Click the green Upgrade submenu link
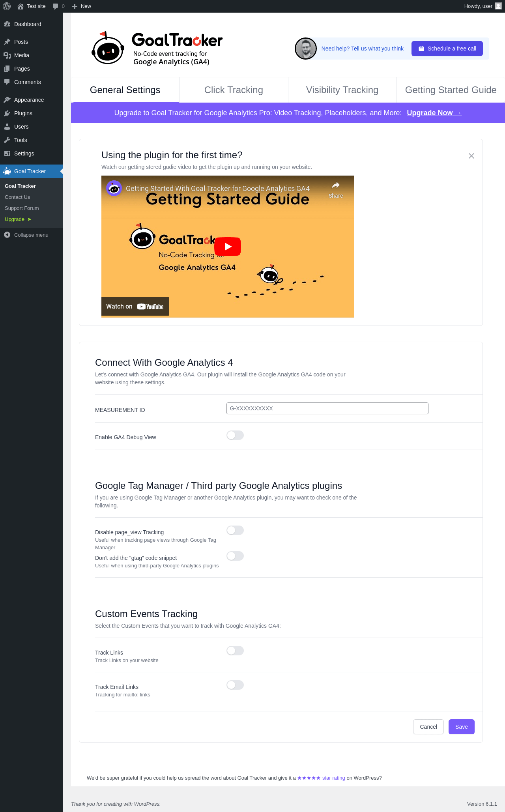 (x=18, y=219)
